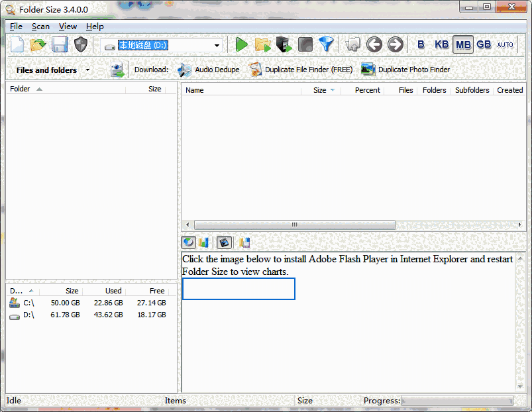This screenshot has width=532, height=412.
Task: Click the Adobe Flash Player install box
Action: coord(239,289)
